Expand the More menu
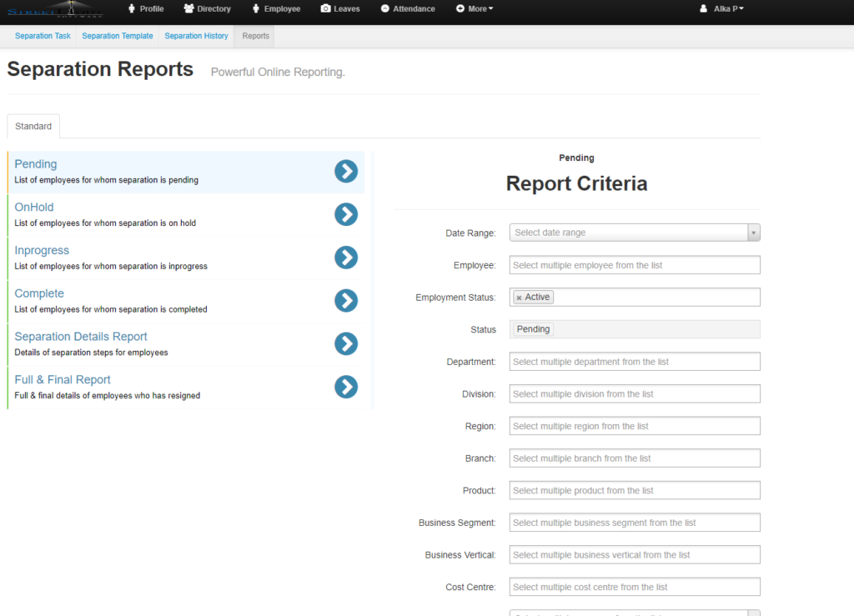The width and height of the screenshot is (854, 616). (475, 9)
